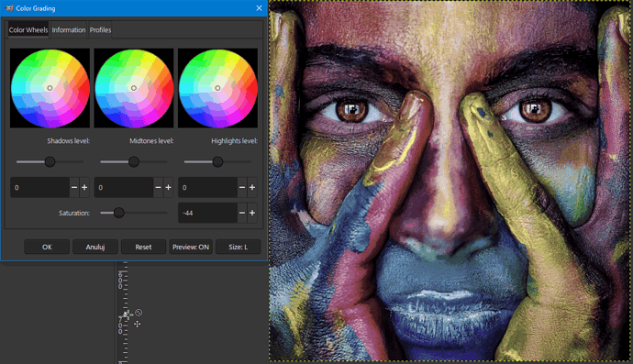Decrease Saturation with minus button
This screenshot has width=633, height=364.
(x=242, y=213)
